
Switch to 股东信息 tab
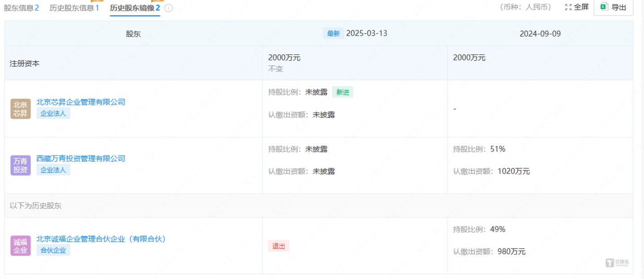(x=21, y=8)
